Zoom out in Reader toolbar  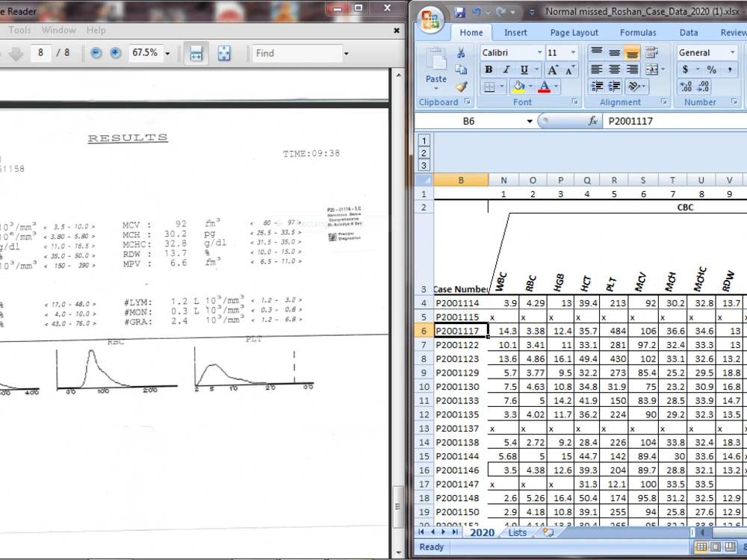click(96, 53)
